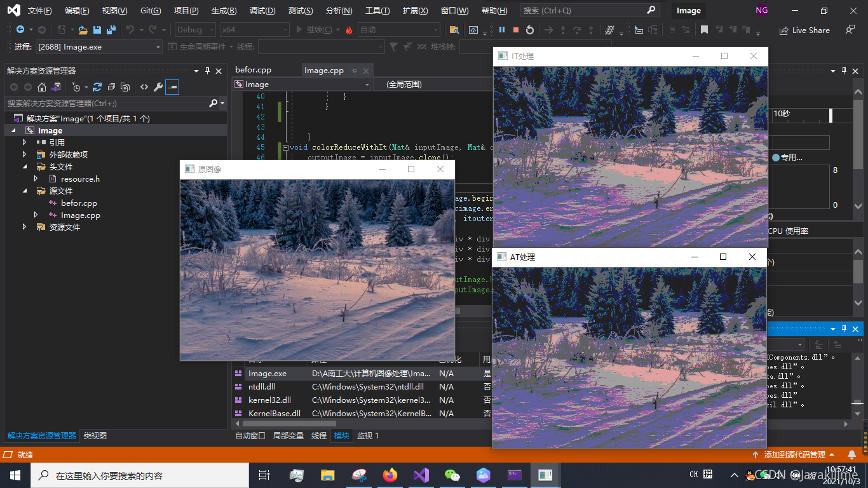Click the main search box (Ctrl+Q)
The width and height of the screenshot is (868, 488).
589,10
